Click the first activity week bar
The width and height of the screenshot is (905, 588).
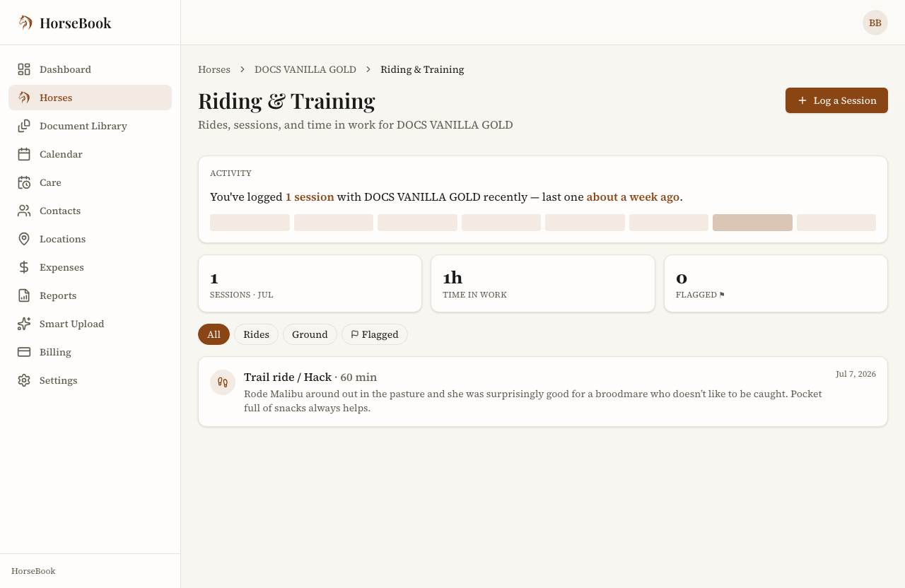(250, 223)
